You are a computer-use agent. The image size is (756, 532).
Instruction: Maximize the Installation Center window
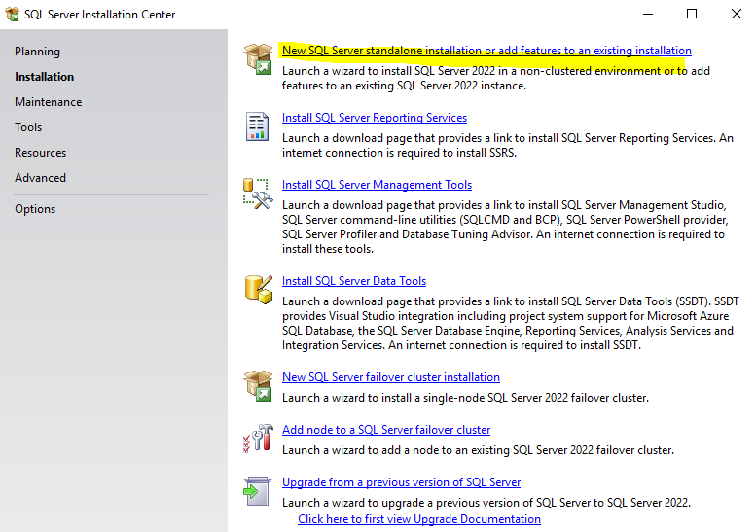pyautogui.click(x=692, y=14)
